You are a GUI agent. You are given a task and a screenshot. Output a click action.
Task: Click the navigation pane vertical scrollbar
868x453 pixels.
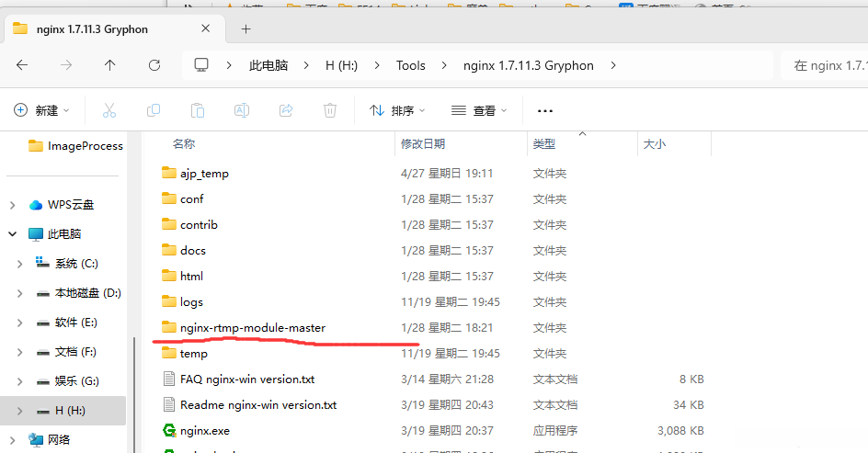point(134,395)
